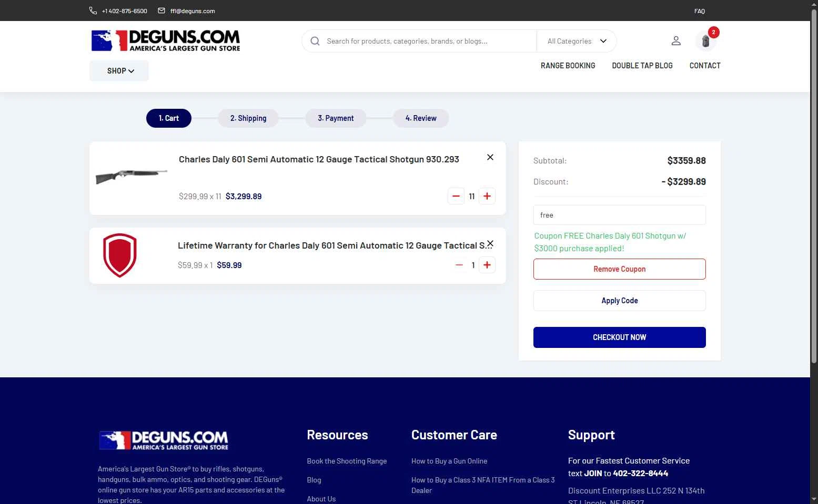The width and height of the screenshot is (818, 504).
Task: Select the subtotal amount $3359.88
Action: pos(686,161)
